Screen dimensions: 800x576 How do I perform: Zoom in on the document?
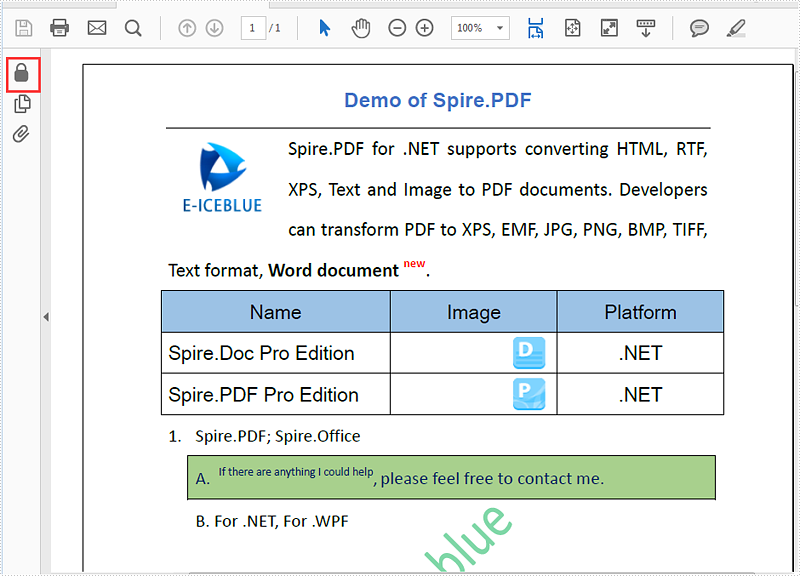(x=424, y=28)
